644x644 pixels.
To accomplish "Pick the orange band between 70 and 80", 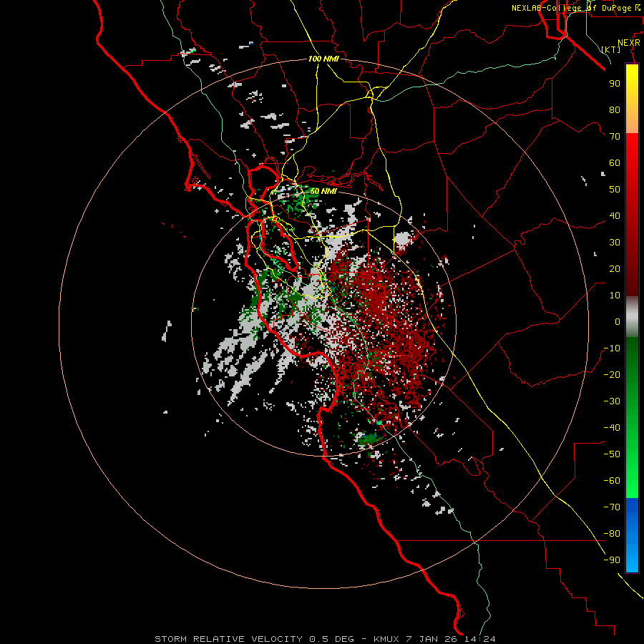I will coord(632,122).
